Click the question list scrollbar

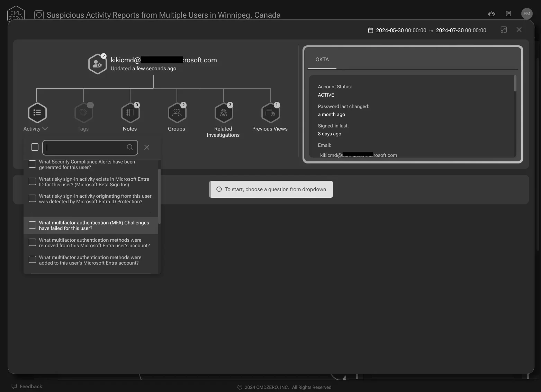[159, 196]
